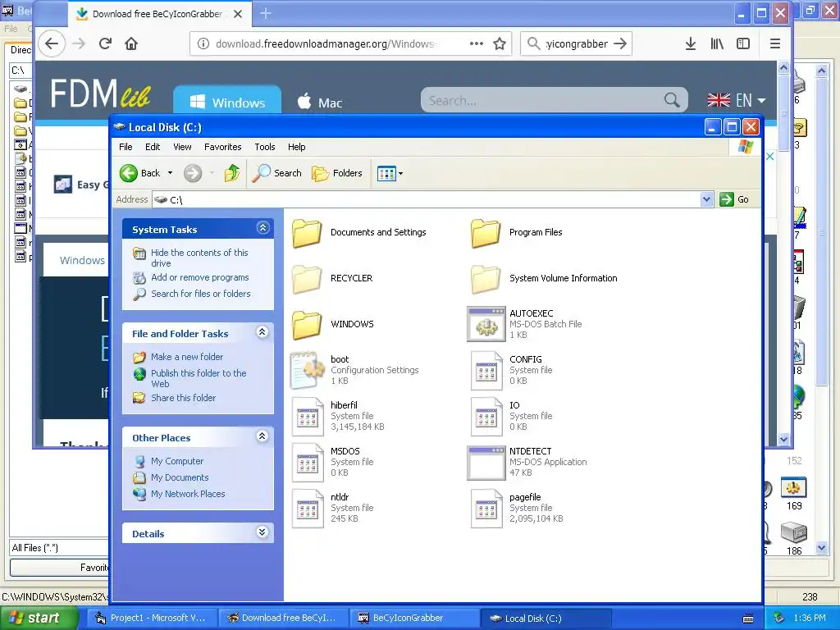Select the Windows tab on FDM lib
The image size is (840, 630).
pyautogui.click(x=228, y=100)
